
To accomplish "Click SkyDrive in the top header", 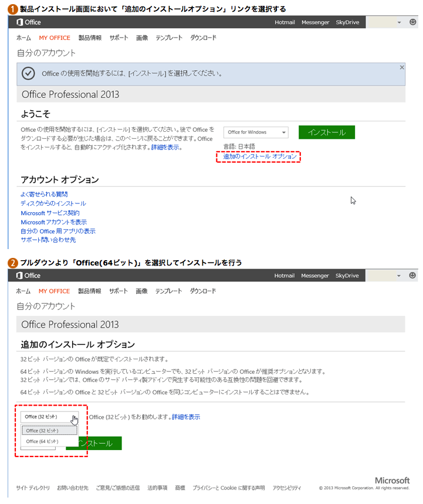I will point(347,22).
